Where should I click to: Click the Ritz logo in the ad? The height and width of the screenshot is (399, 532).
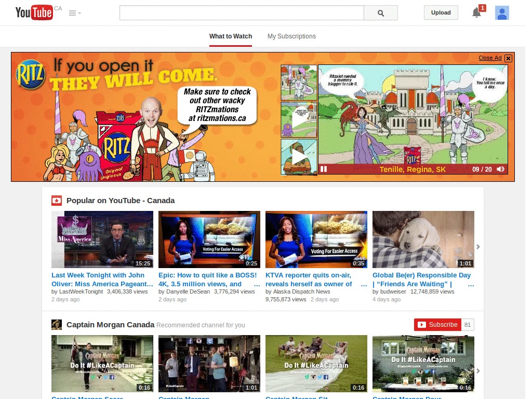tap(31, 74)
